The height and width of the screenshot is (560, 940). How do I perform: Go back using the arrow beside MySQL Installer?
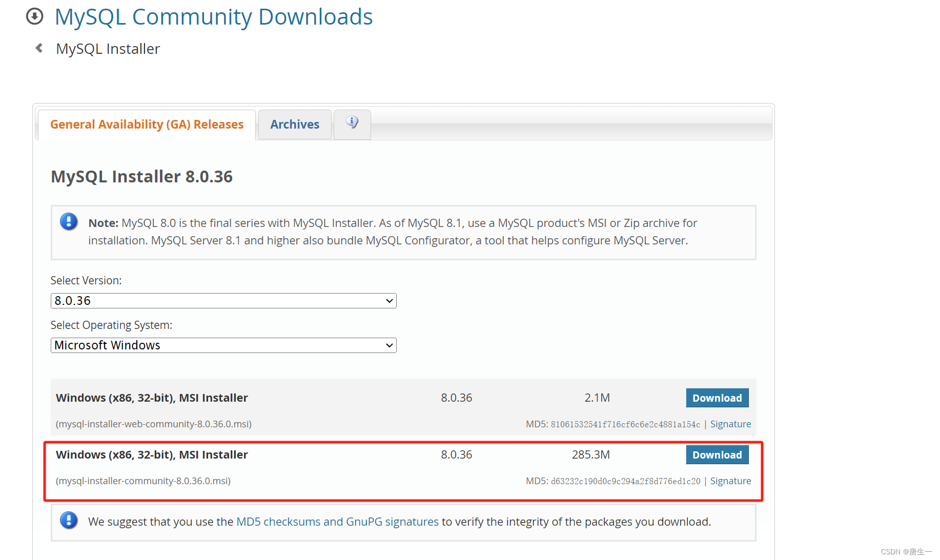pyautogui.click(x=39, y=48)
